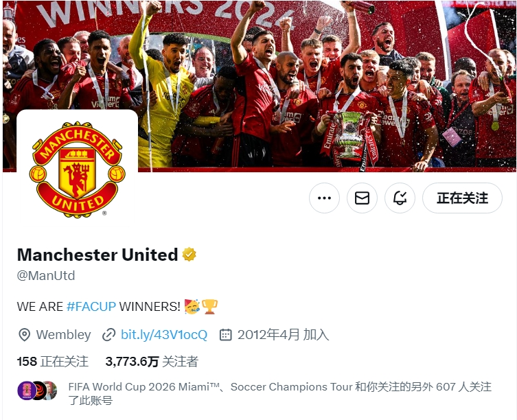The image size is (517, 420).
Task: Toggle the notification bell for ManUtd
Action: pyautogui.click(x=400, y=198)
